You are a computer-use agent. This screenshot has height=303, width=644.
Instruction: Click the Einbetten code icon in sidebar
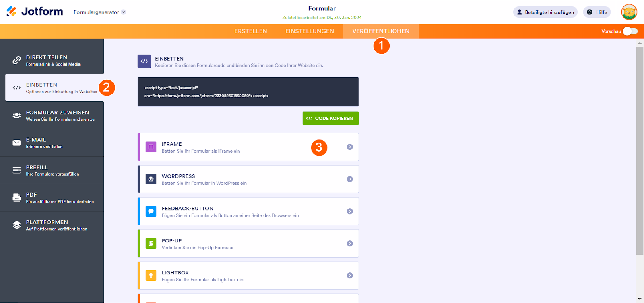pos(17,88)
